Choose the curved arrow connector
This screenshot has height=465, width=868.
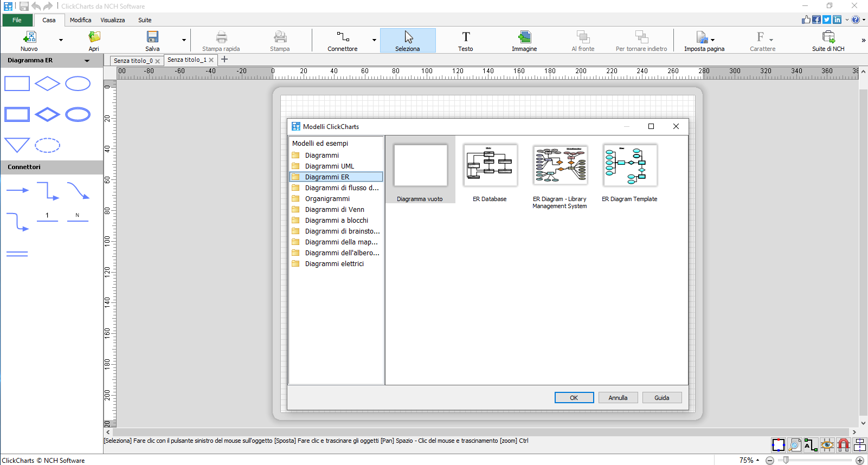(78, 191)
